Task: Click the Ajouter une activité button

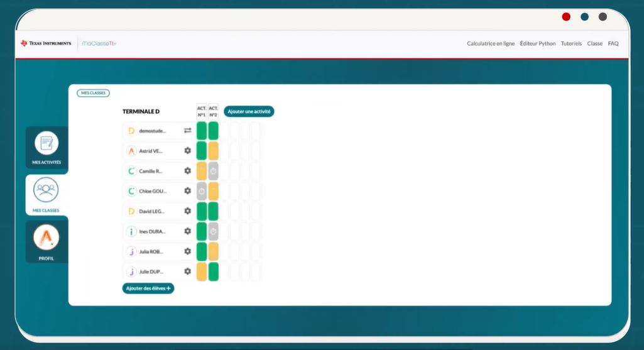Action: [249, 111]
